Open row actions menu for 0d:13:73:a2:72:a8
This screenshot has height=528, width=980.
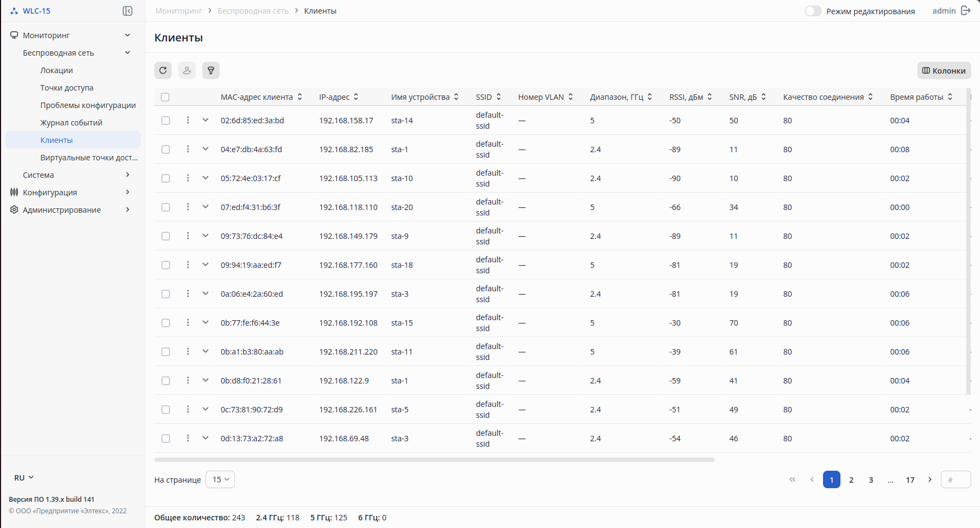(x=188, y=438)
